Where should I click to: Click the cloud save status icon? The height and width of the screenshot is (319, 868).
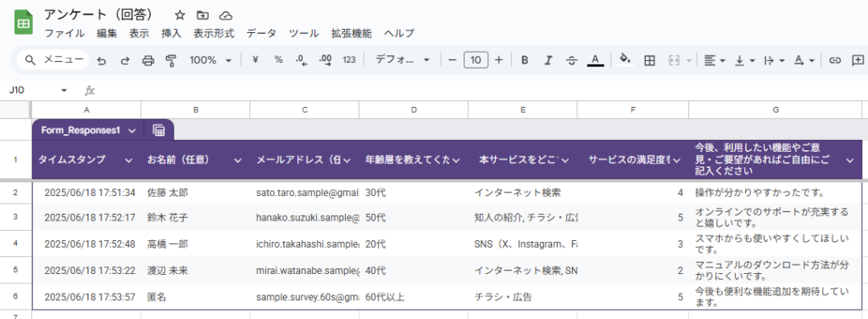click(x=225, y=15)
